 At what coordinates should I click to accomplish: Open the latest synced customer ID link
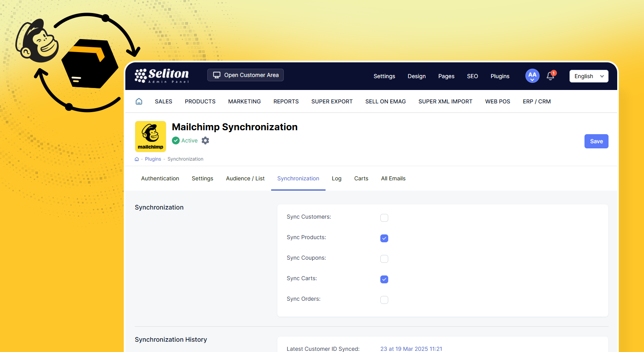click(411, 349)
